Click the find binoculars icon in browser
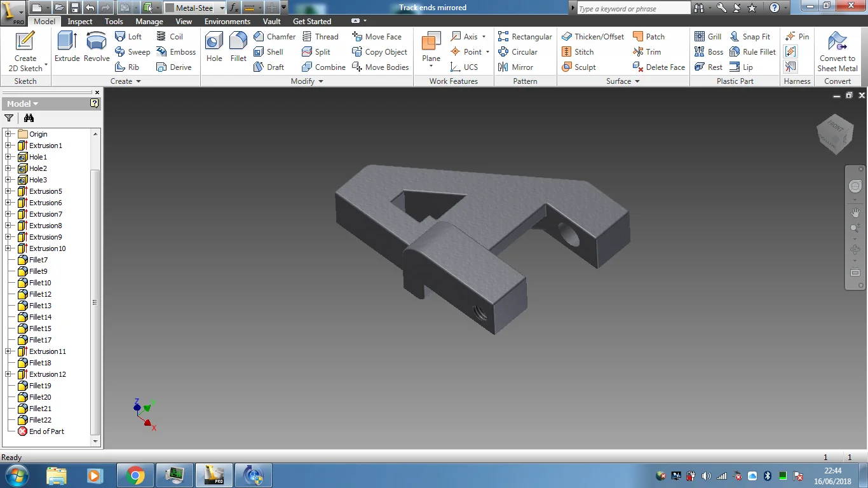This screenshot has width=868, height=488. click(29, 118)
